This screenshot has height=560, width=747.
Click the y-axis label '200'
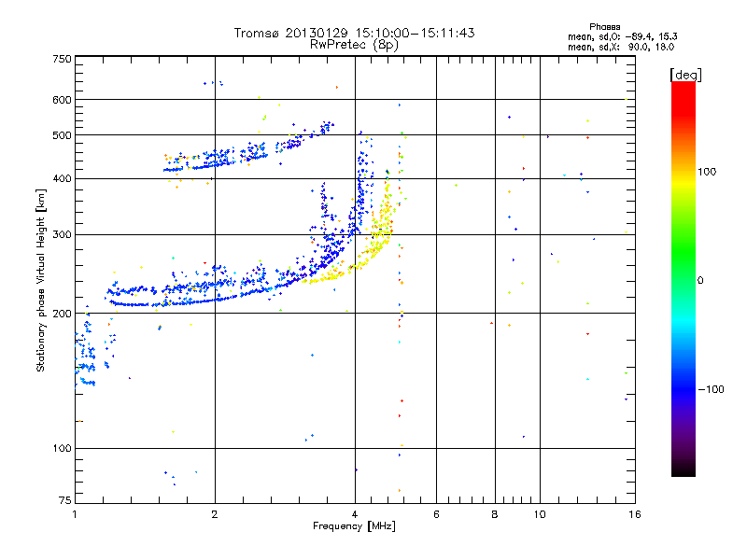pyautogui.click(x=62, y=314)
